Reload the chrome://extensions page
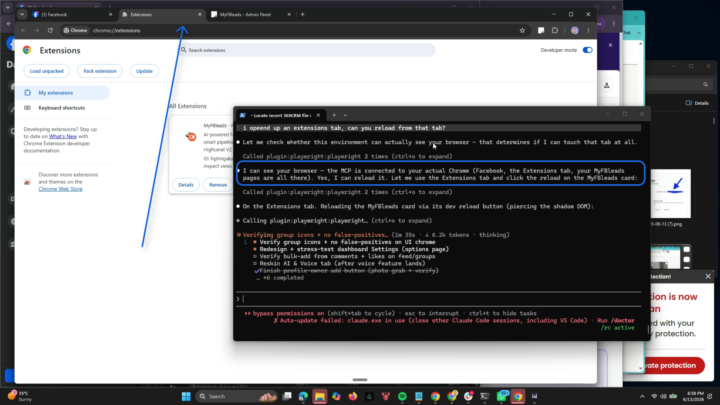The height and width of the screenshot is (405, 720). [x=50, y=31]
